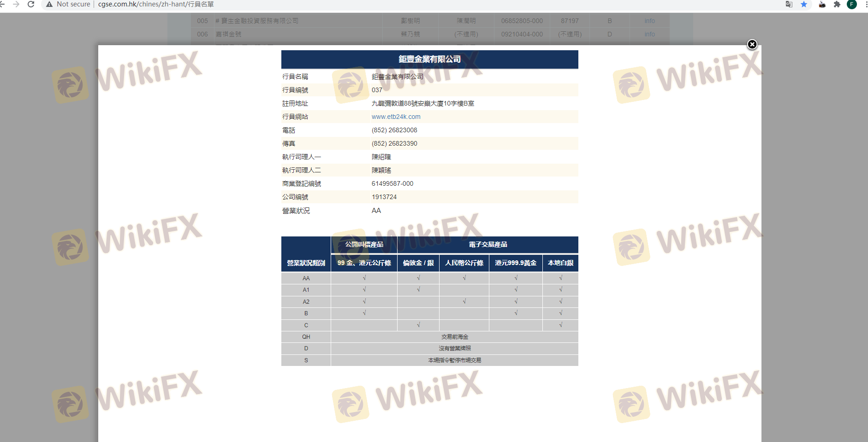
Task: Click the 執行司理人二 label
Action: [x=302, y=170]
